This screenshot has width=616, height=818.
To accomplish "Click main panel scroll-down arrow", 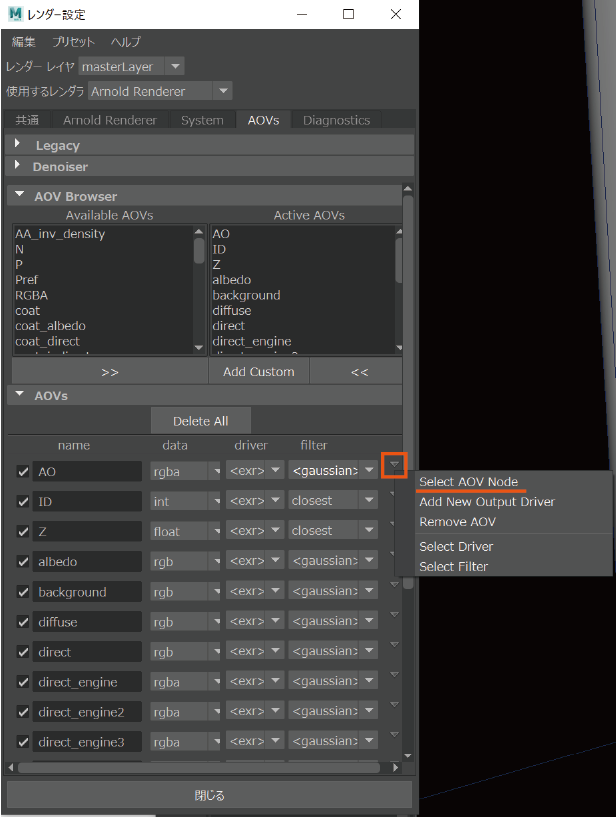I will (408, 755).
